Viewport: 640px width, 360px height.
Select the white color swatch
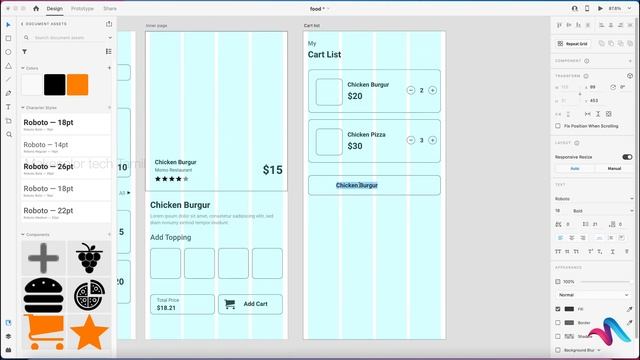tap(32, 85)
